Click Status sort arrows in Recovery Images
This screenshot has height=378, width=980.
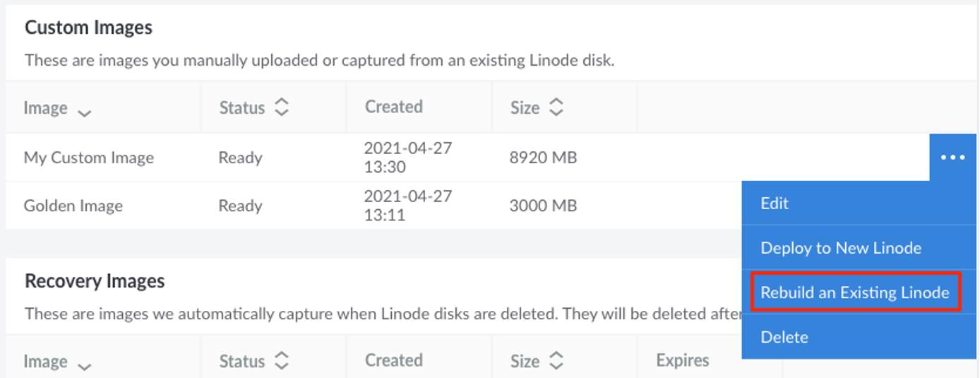tap(281, 361)
